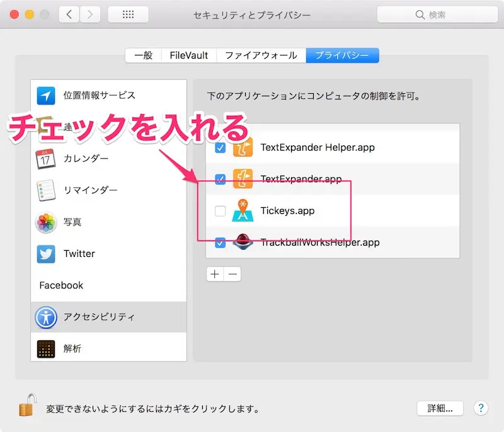504x432 pixels.
Task: Select the Calendar icon in sidebar
Action: (45, 159)
